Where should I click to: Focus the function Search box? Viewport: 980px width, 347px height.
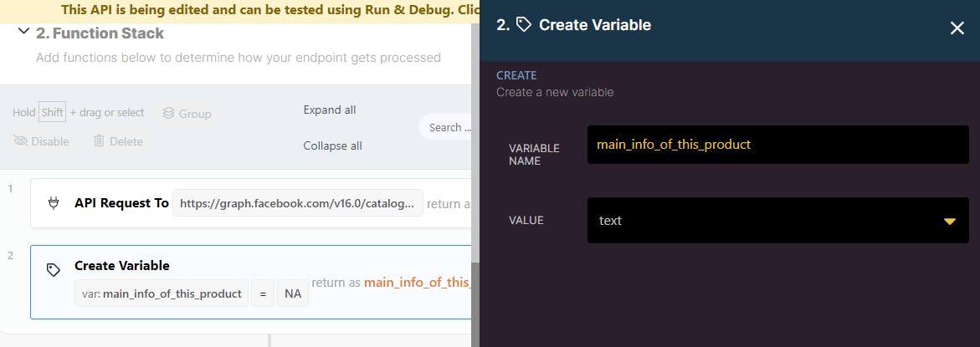tap(448, 127)
